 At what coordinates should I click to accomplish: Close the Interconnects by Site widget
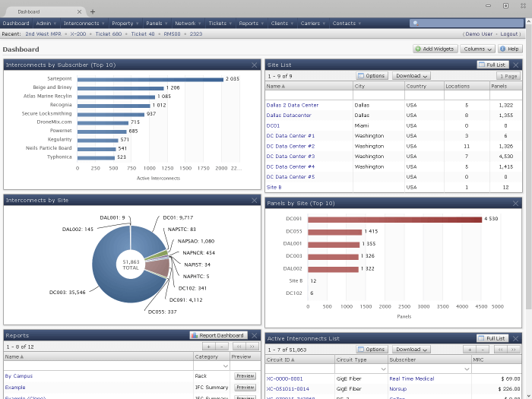(x=255, y=200)
